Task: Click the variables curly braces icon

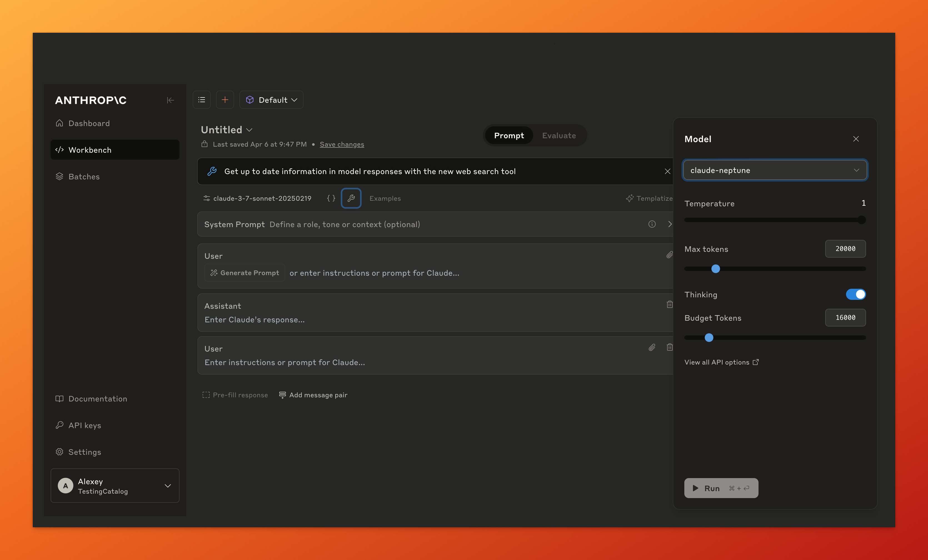Action: pyautogui.click(x=331, y=198)
